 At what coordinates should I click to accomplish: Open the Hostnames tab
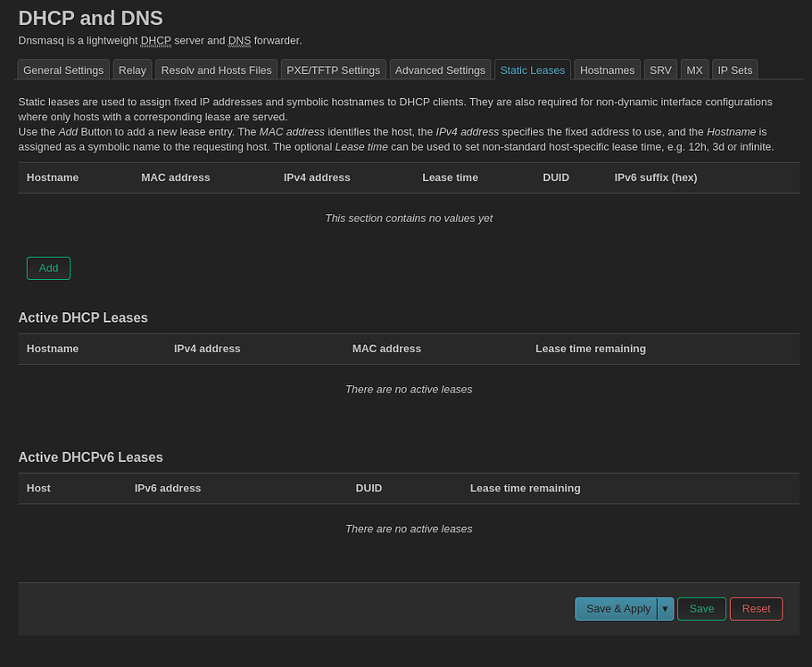pos(607,70)
